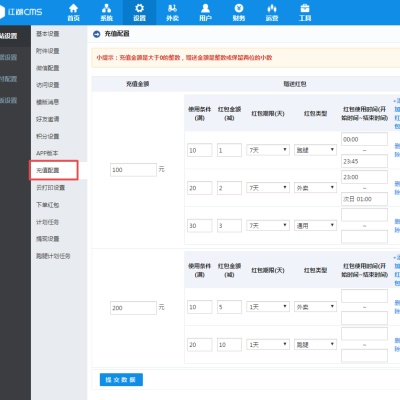The image size is (400, 400).
Task: Click empty start time field in 200元 condition-10 row
Action: pyautogui.click(x=364, y=296)
